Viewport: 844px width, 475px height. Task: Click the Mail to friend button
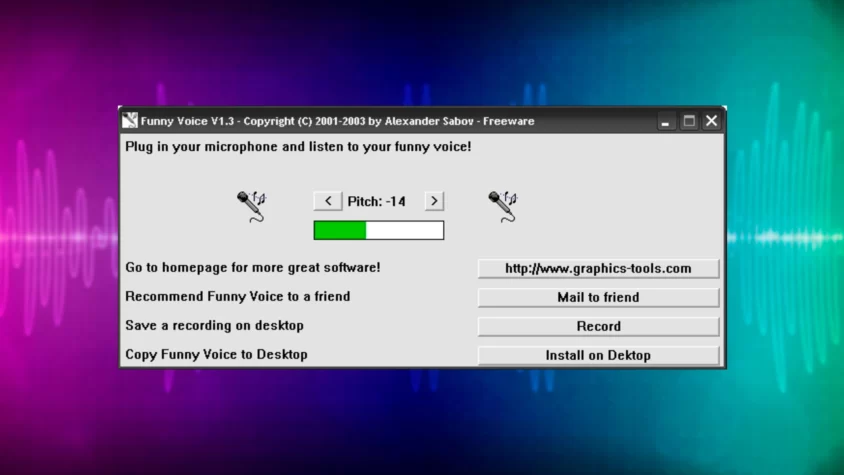click(598, 297)
